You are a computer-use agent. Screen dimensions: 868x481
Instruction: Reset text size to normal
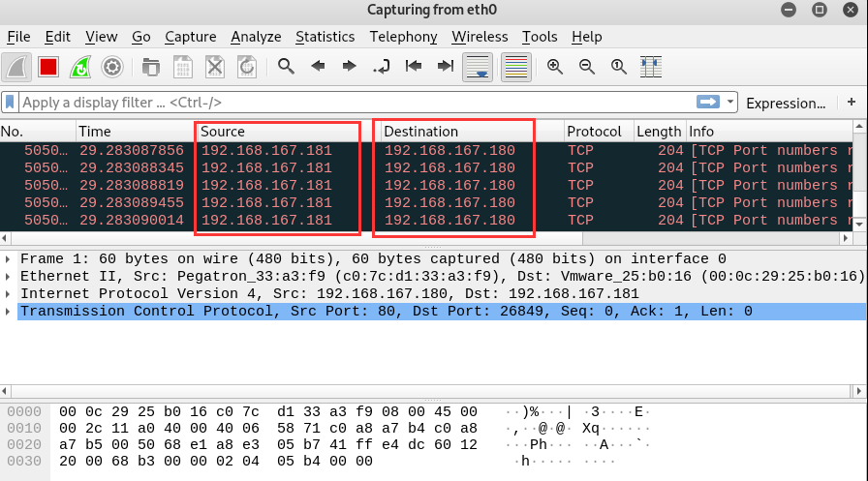point(619,67)
